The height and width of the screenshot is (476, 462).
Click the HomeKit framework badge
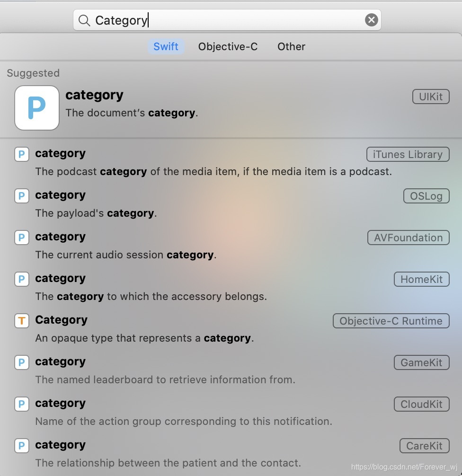422,279
